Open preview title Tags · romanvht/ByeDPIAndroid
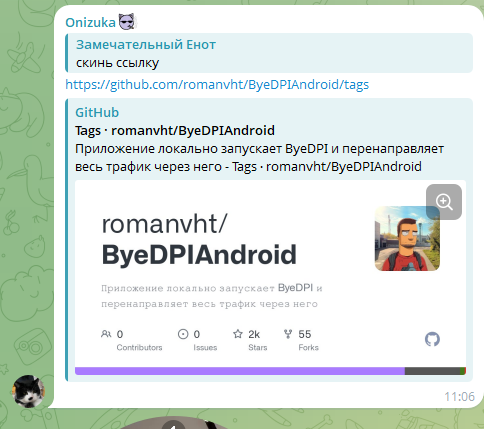Screen dimensions: 484x429 pos(175,130)
